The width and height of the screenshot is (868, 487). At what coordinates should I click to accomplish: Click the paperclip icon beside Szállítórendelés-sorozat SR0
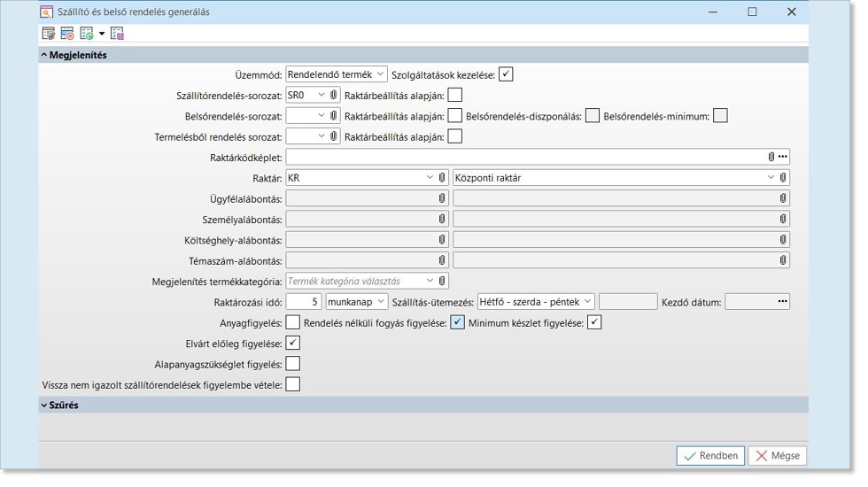(334, 95)
